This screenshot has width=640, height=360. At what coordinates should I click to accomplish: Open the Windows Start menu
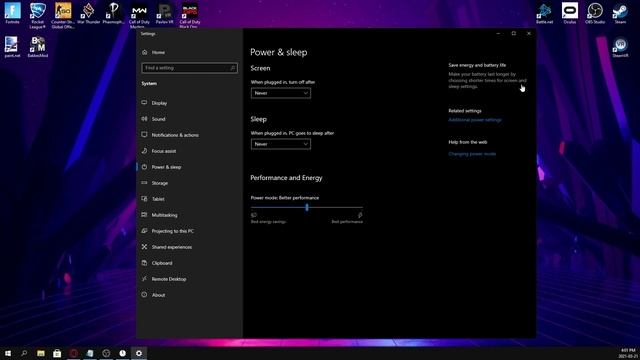pyautogui.click(x=8, y=353)
